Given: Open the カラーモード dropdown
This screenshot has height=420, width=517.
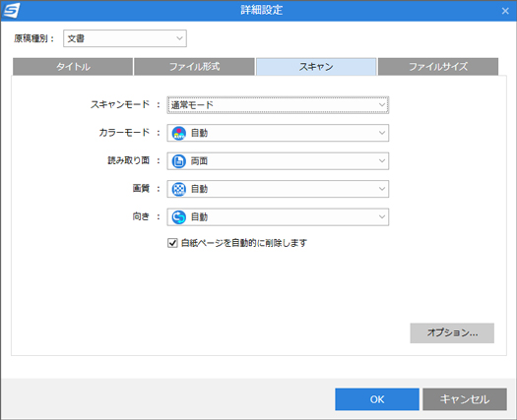Looking at the screenshot, I should [x=278, y=133].
